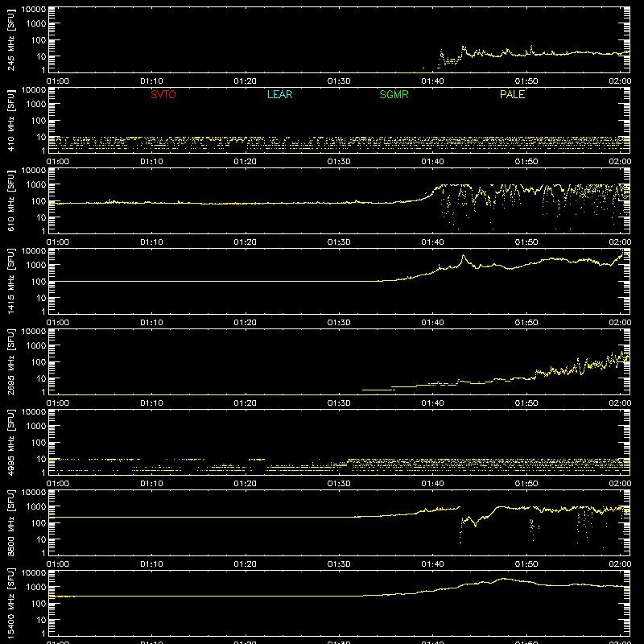Select the 8800 MHz [SFU] axis title
Viewport: 644px width, 644px height.
coord(10,522)
